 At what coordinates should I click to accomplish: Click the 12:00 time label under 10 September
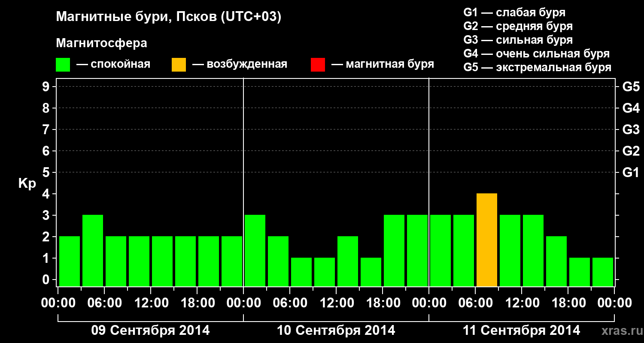tap(336, 303)
